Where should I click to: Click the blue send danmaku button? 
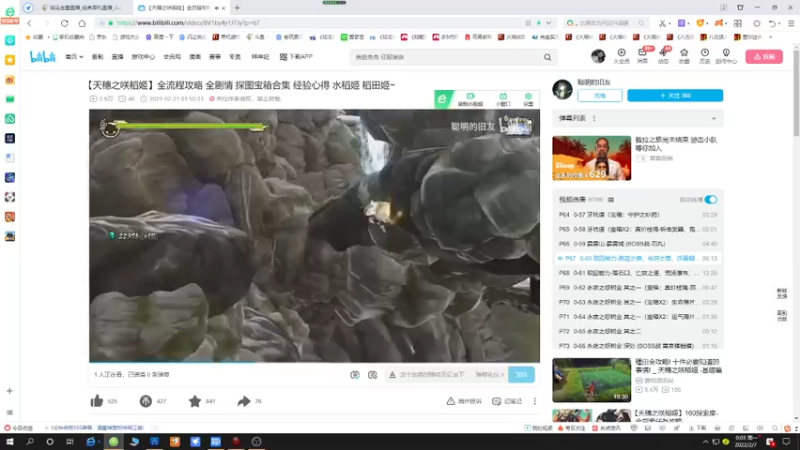pyautogui.click(x=521, y=374)
